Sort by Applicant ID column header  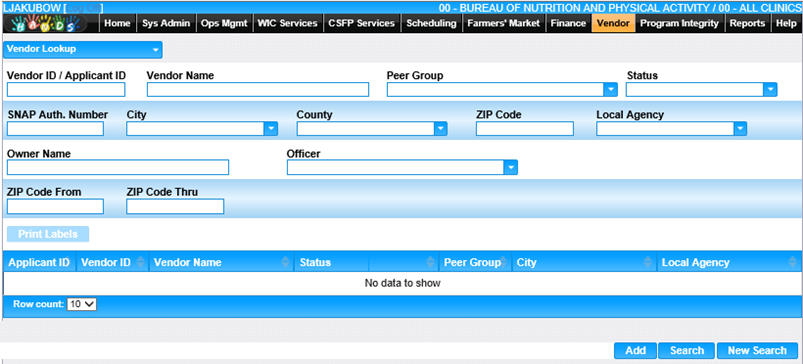click(x=39, y=262)
